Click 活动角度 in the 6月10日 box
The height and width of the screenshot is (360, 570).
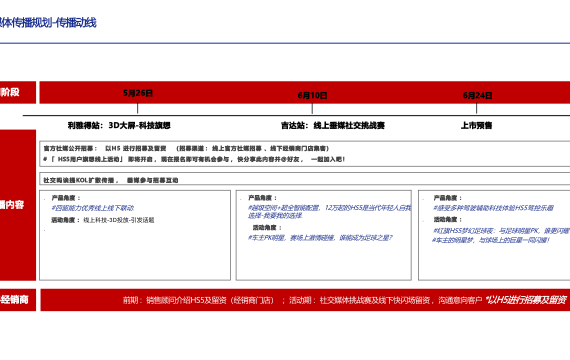[x=267, y=228]
